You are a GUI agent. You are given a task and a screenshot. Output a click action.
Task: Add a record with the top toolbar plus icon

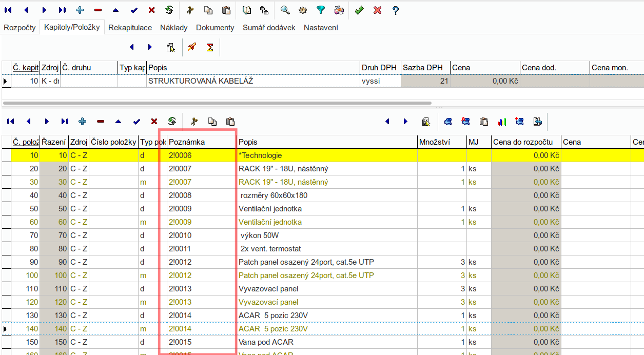[80, 10]
